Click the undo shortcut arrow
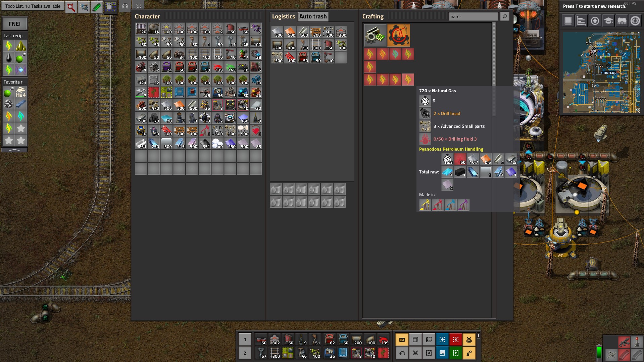644x362 pixels. (402, 353)
